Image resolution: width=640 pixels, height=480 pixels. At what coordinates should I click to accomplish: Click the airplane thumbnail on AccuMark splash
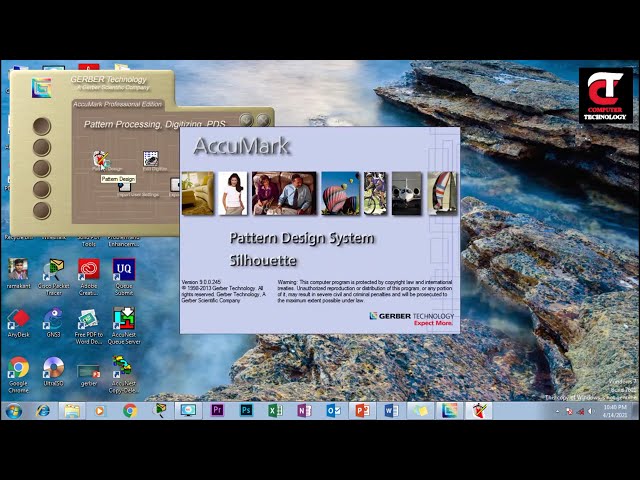407,193
